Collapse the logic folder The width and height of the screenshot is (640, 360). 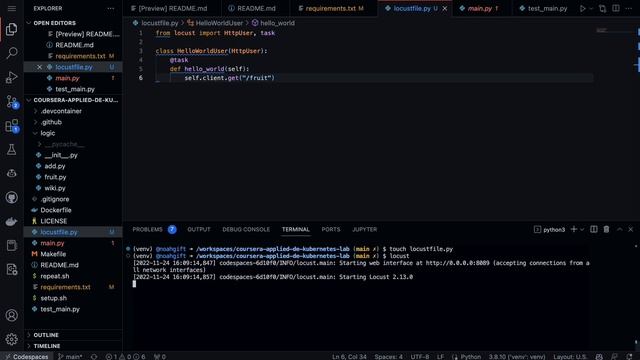48,133
